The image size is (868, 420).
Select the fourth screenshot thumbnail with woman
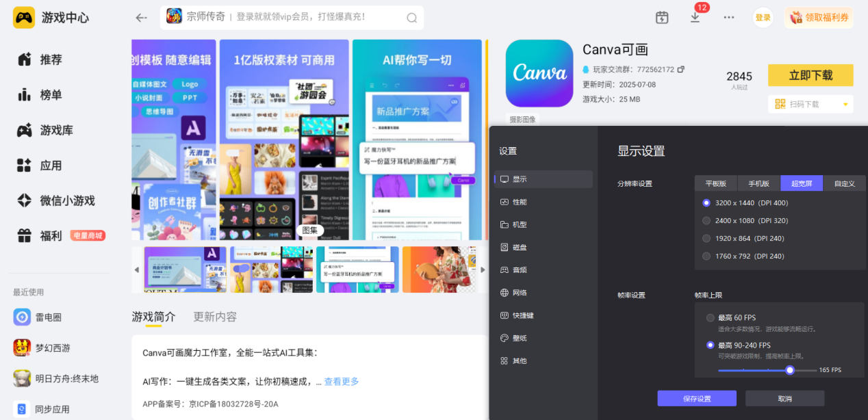pos(439,270)
